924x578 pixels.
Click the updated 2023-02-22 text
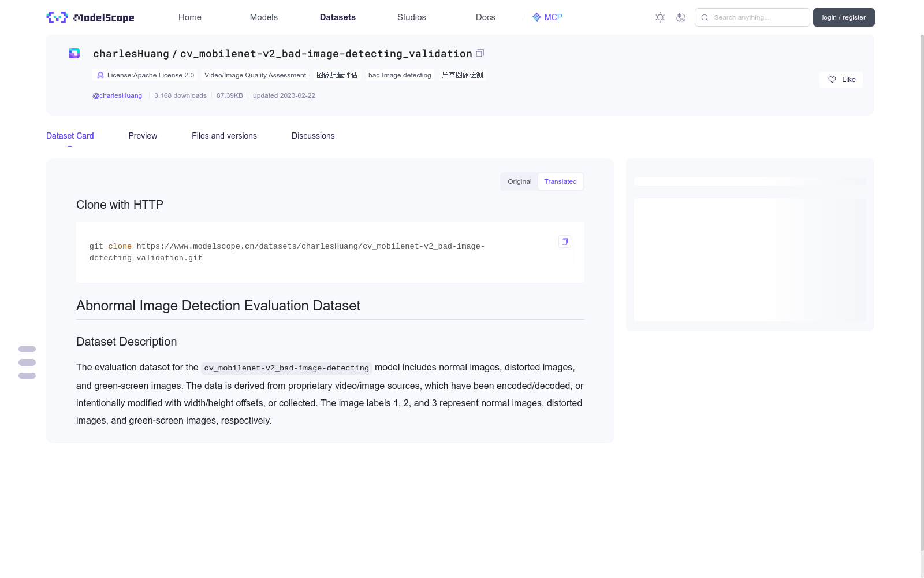[x=284, y=95]
